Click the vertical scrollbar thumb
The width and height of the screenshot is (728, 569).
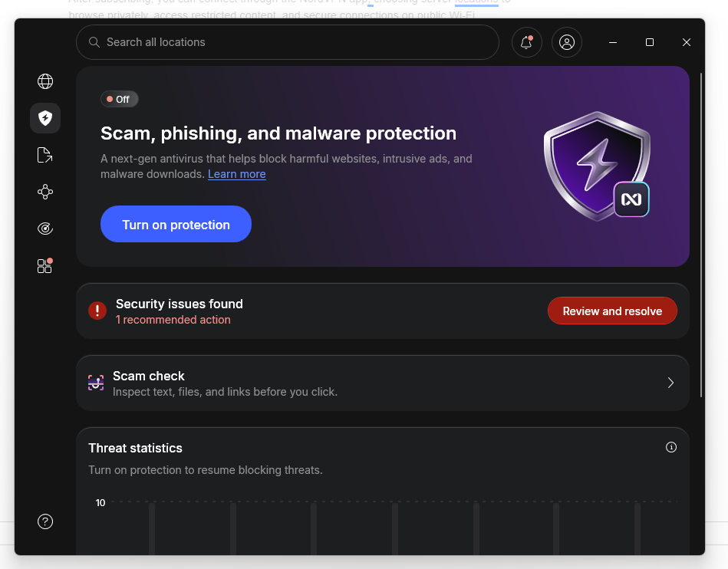(701, 235)
